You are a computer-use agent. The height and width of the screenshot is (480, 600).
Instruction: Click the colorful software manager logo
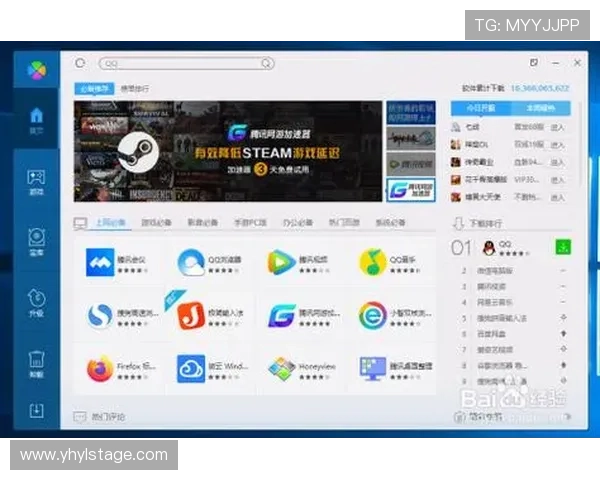pos(37,70)
